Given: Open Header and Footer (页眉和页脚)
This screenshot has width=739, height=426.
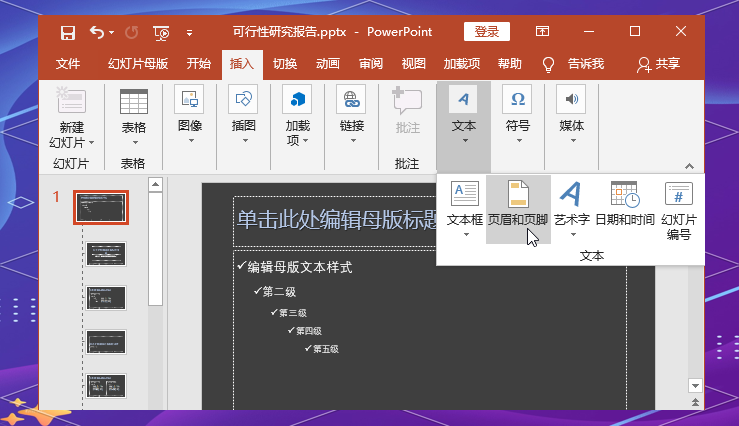Looking at the screenshot, I should (518, 204).
